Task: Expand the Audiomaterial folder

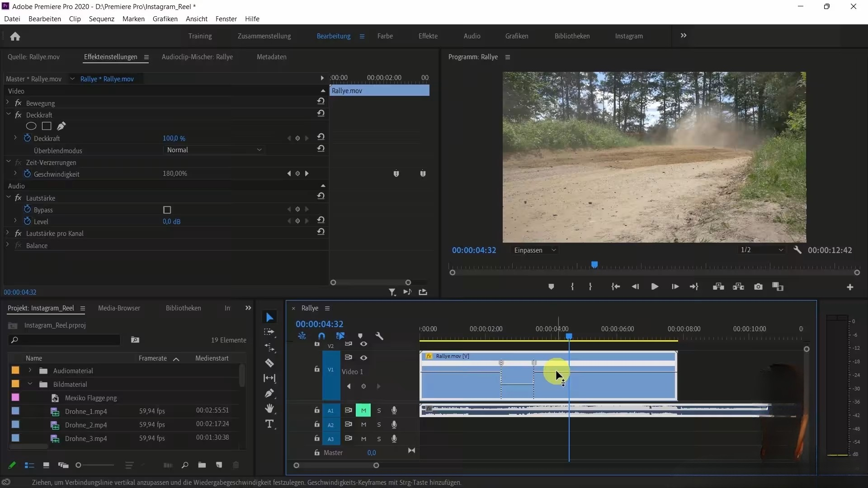Action: tap(30, 371)
